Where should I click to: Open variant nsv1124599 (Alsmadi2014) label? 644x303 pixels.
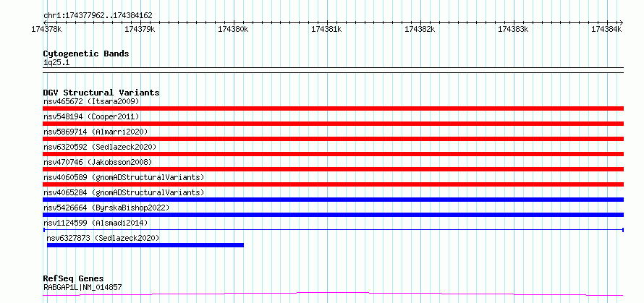tap(96, 223)
